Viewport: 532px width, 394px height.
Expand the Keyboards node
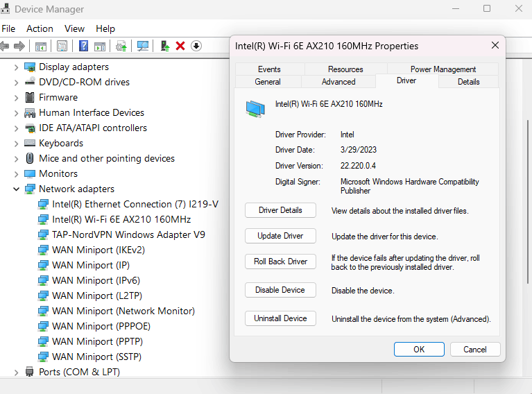16,144
